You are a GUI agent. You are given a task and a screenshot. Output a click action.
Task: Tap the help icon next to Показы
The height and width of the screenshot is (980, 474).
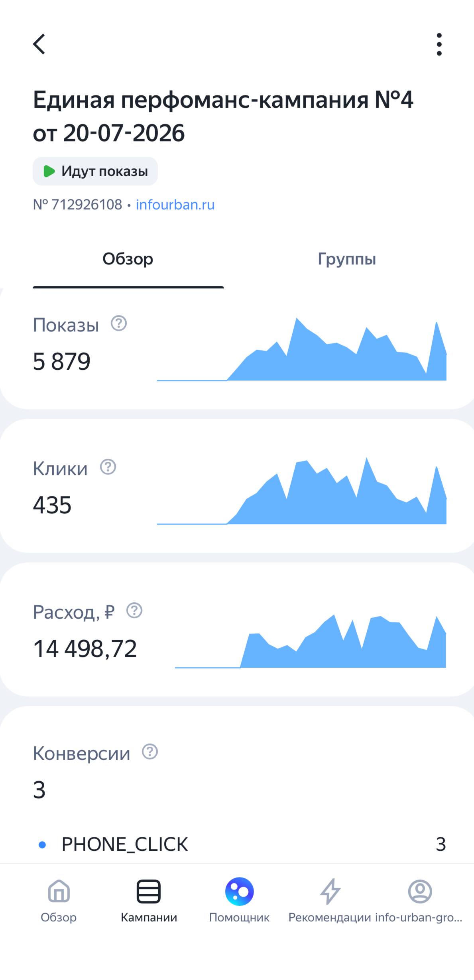(119, 323)
